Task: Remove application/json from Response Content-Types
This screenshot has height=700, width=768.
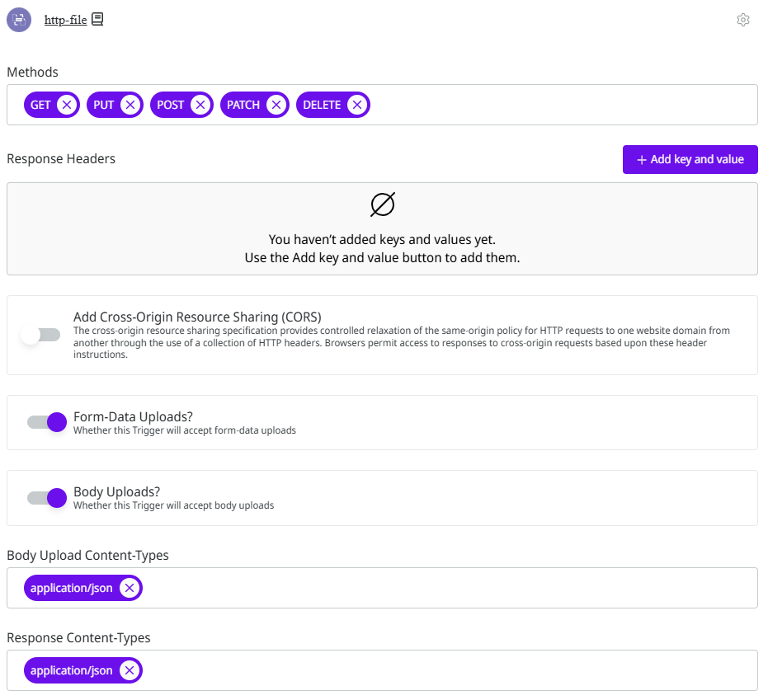Action: (129, 670)
